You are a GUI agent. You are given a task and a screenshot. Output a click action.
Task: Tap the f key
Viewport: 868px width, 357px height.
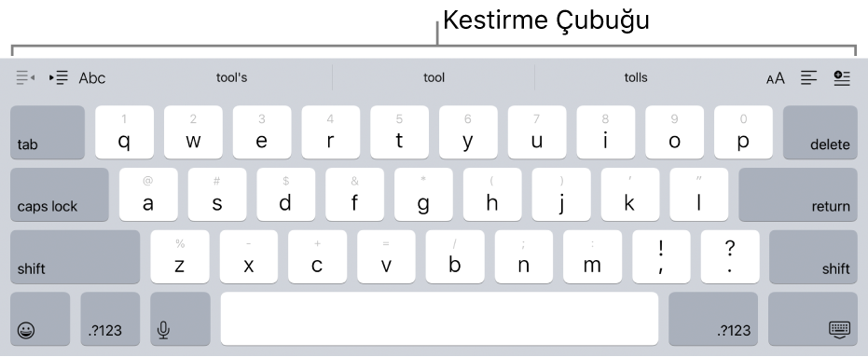(x=355, y=195)
